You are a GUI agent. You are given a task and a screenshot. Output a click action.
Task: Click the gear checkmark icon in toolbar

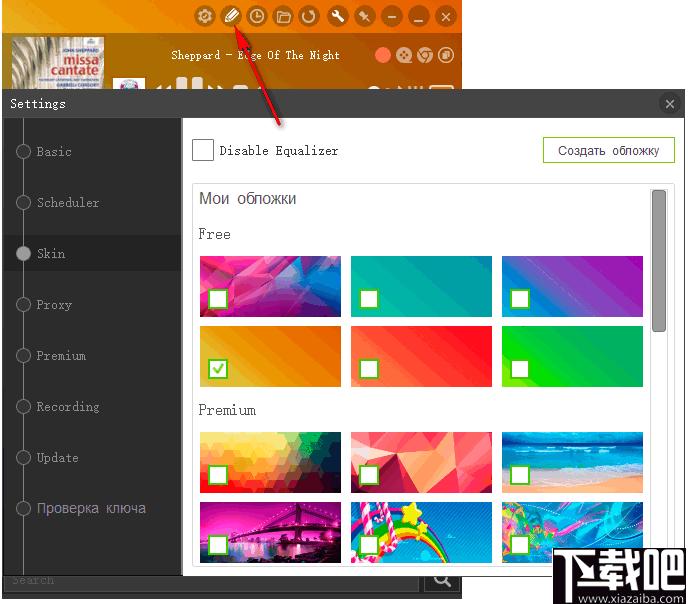[x=204, y=17]
